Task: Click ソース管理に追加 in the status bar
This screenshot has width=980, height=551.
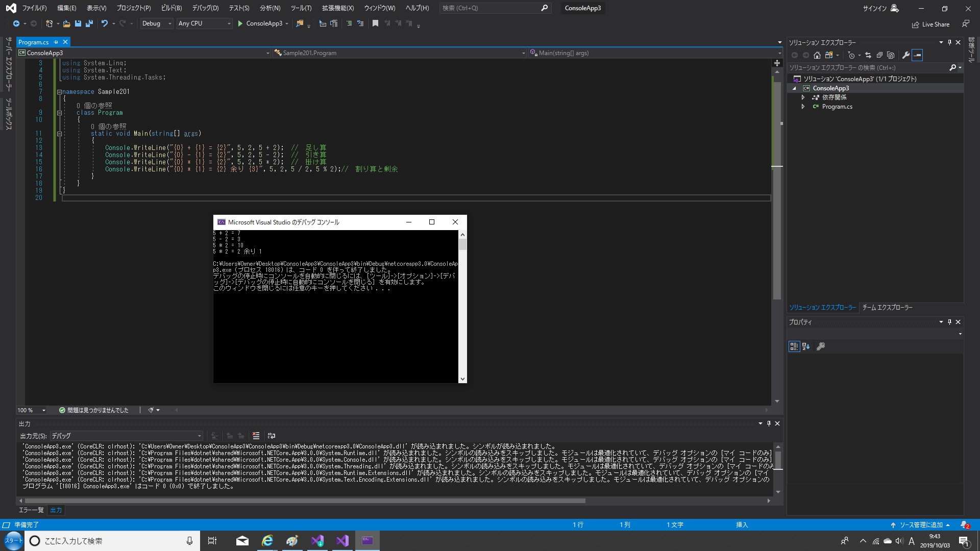Action: tap(920, 525)
